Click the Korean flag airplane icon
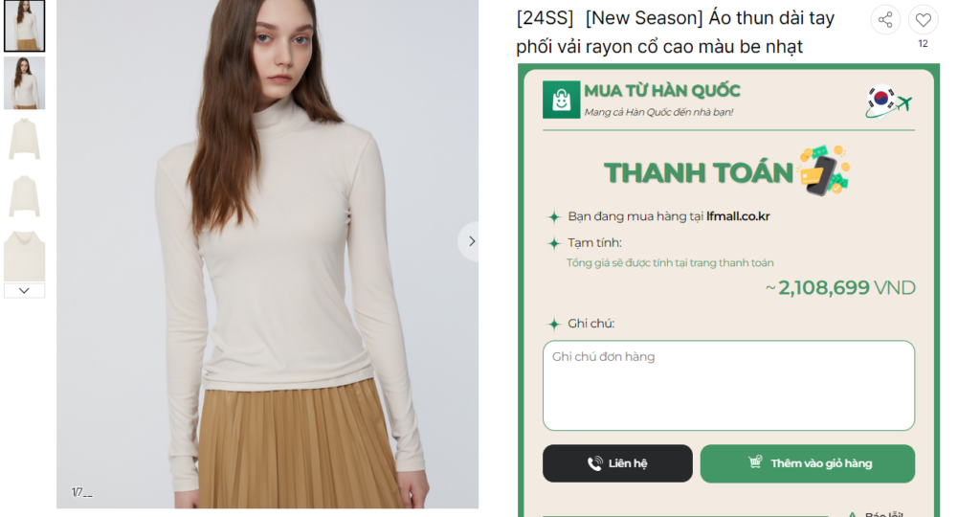 (888, 101)
